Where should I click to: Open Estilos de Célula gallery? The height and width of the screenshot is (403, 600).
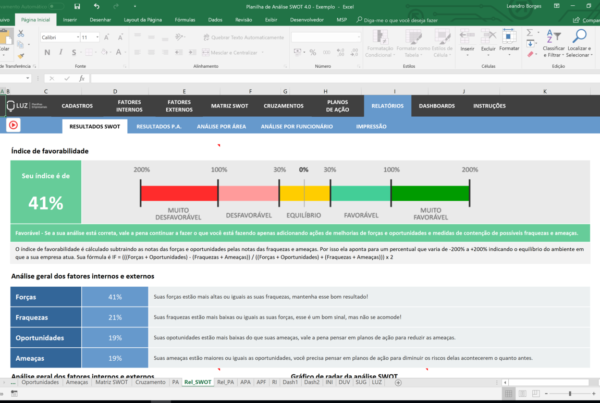442,43
